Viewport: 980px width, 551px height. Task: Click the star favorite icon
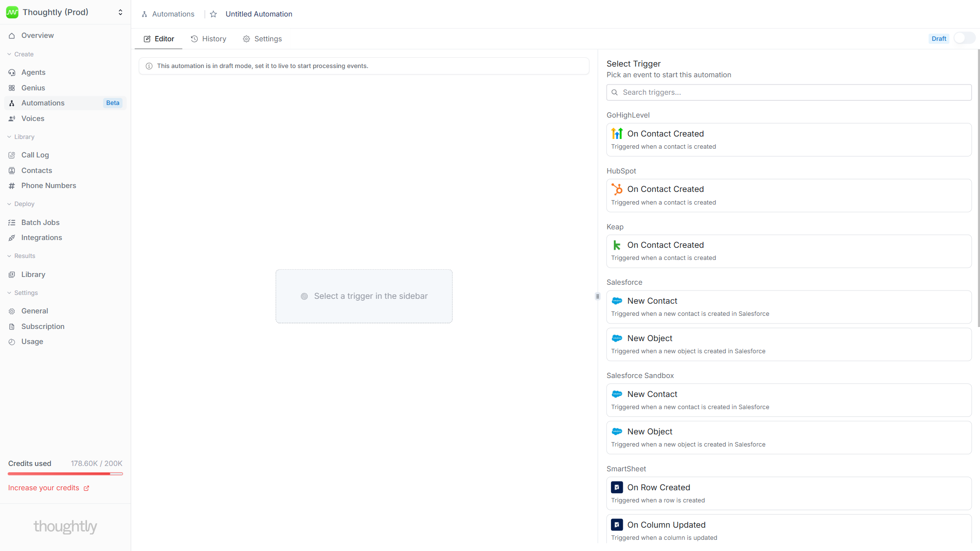(x=213, y=14)
